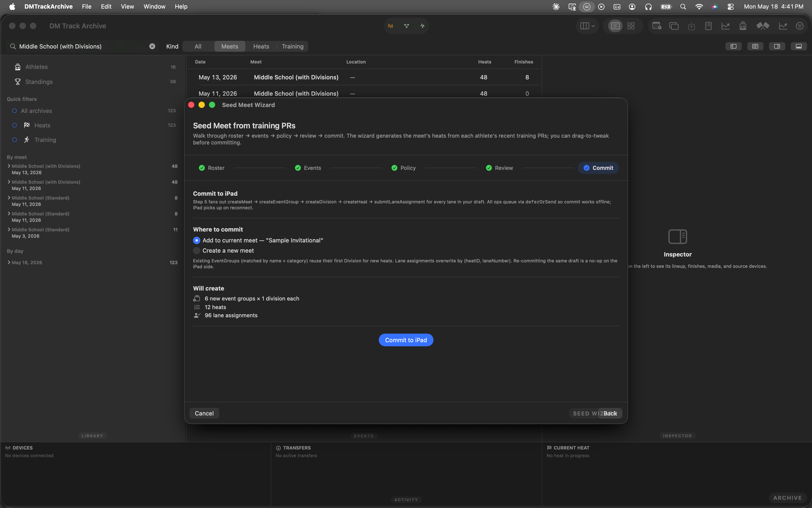
Task: Open Control Center in the menu bar
Action: pos(730,6)
